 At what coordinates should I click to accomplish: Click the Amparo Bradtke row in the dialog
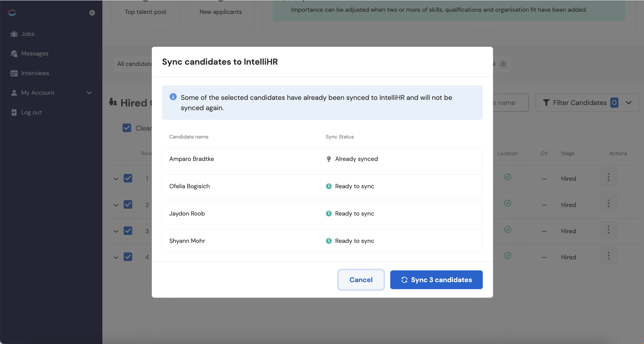click(x=322, y=159)
